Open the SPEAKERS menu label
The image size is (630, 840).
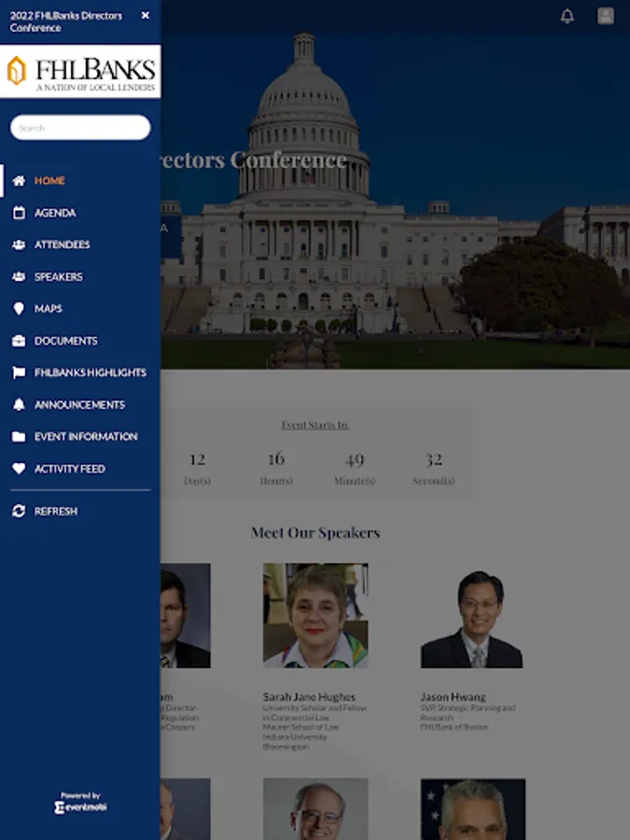[59, 276]
